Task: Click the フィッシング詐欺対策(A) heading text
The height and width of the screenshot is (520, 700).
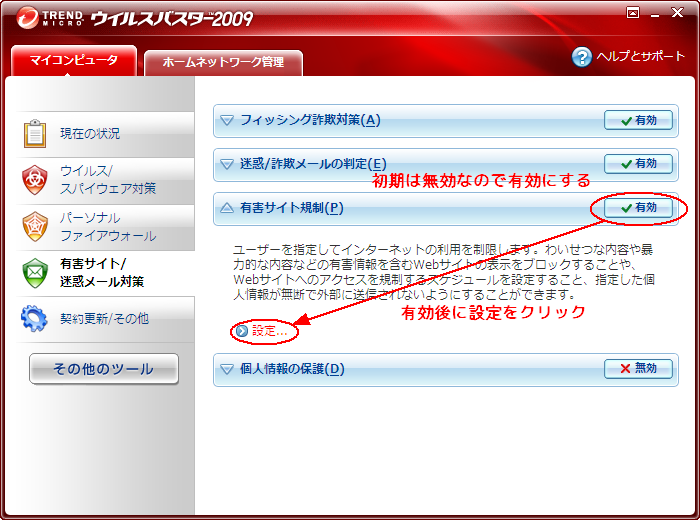Action: [310, 120]
